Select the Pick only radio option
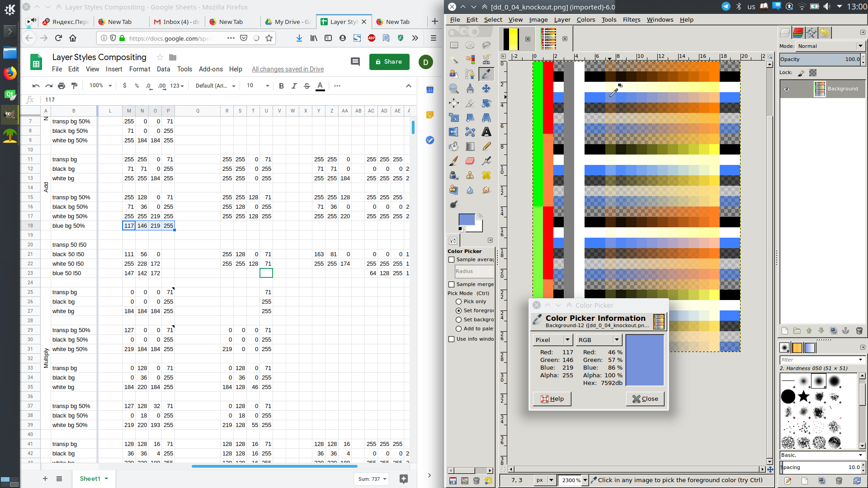Screen dimensions: 868x488 click(x=458, y=301)
